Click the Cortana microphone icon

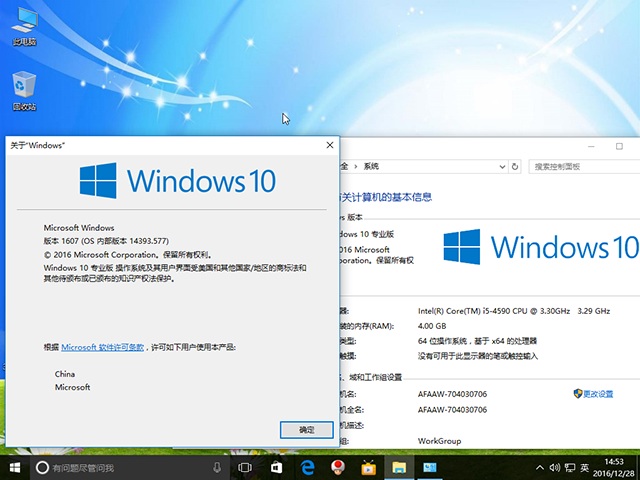tap(217, 467)
